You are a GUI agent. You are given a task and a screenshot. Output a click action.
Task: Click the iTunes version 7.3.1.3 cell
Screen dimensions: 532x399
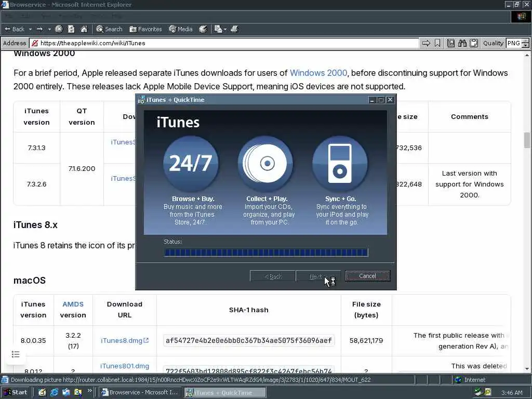37,148
